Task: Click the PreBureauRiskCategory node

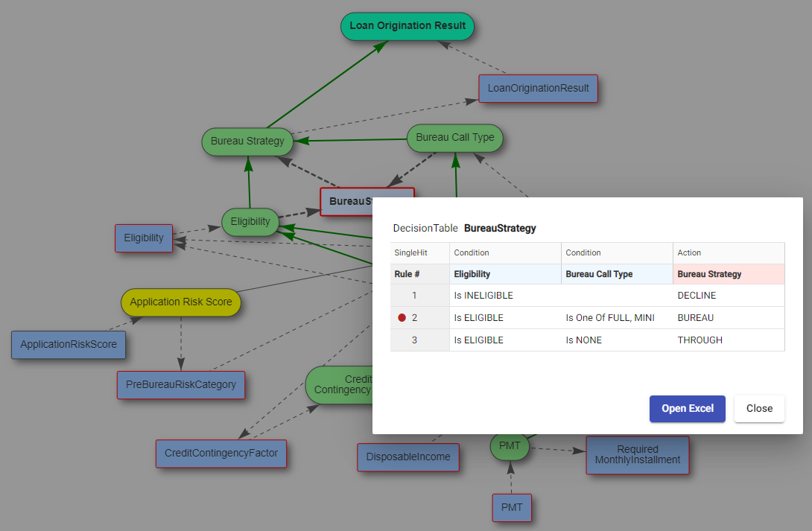Action: coord(180,385)
